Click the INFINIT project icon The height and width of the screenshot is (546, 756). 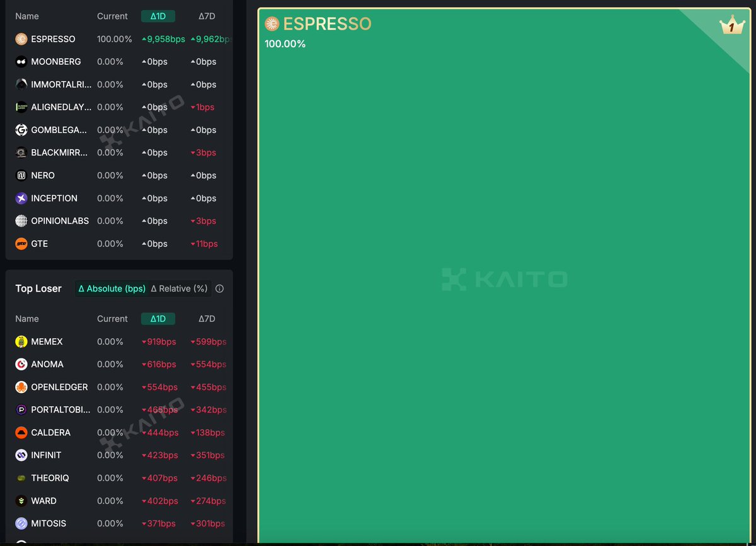[x=21, y=455]
